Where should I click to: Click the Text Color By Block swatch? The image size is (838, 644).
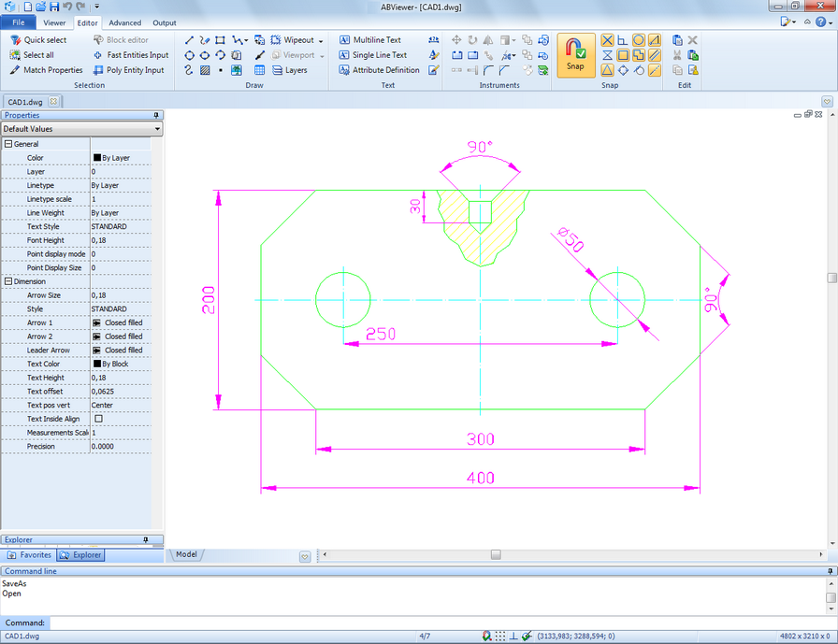click(97, 364)
